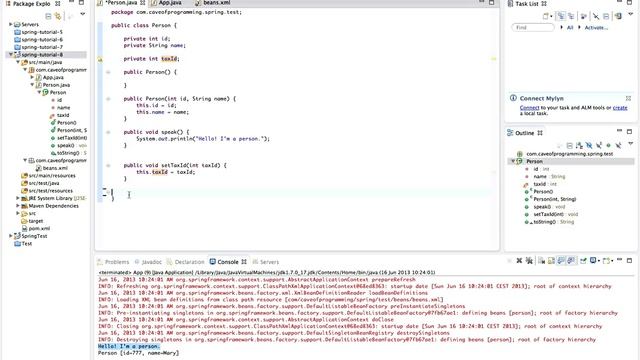Click the Activate... task link
This screenshot has height=360, width=640.
[x=596, y=27]
